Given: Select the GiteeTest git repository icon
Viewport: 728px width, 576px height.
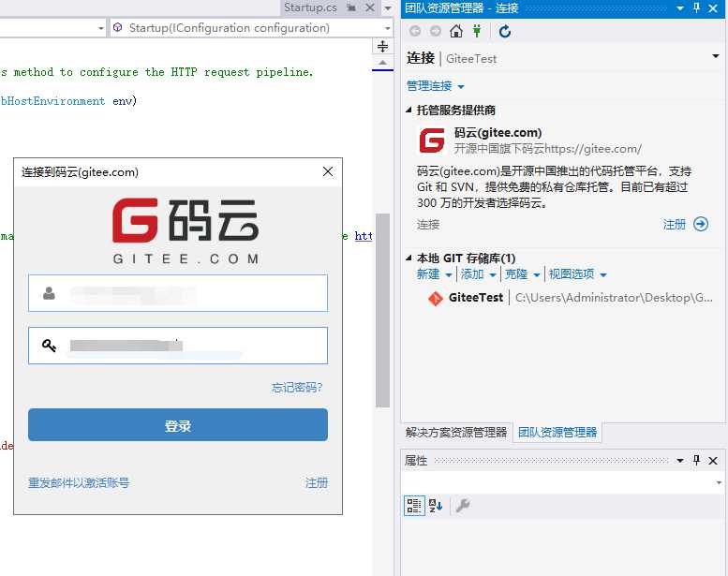Looking at the screenshot, I should (x=435, y=298).
